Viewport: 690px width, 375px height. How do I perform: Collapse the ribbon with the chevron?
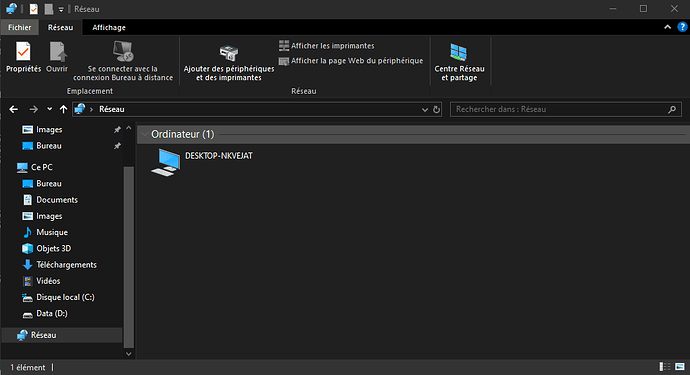pyautogui.click(x=668, y=27)
